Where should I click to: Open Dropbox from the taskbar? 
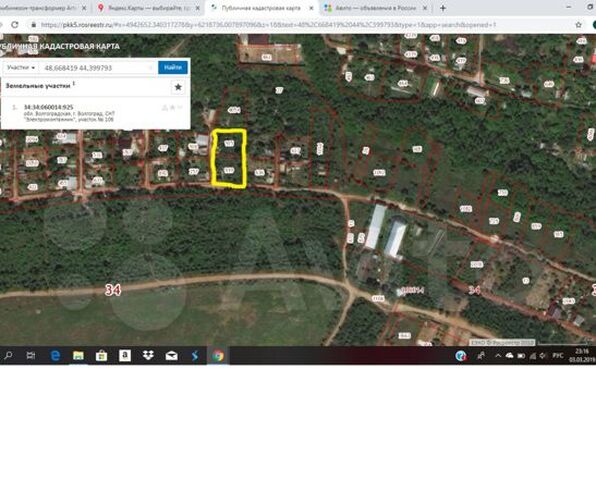pyautogui.click(x=148, y=355)
